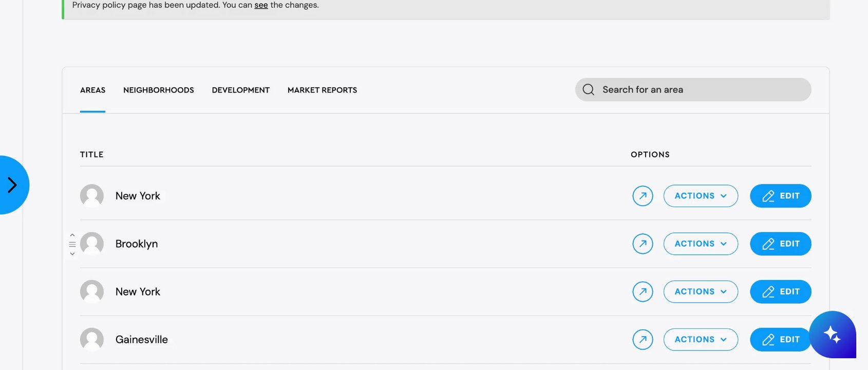Expand the blue side panel arrow
The width and height of the screenshot is (868, 370).
pos(12,185)
